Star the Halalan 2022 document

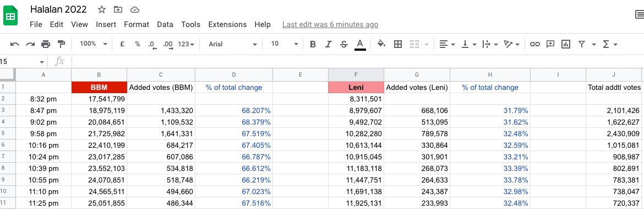(x=102, y=9)
